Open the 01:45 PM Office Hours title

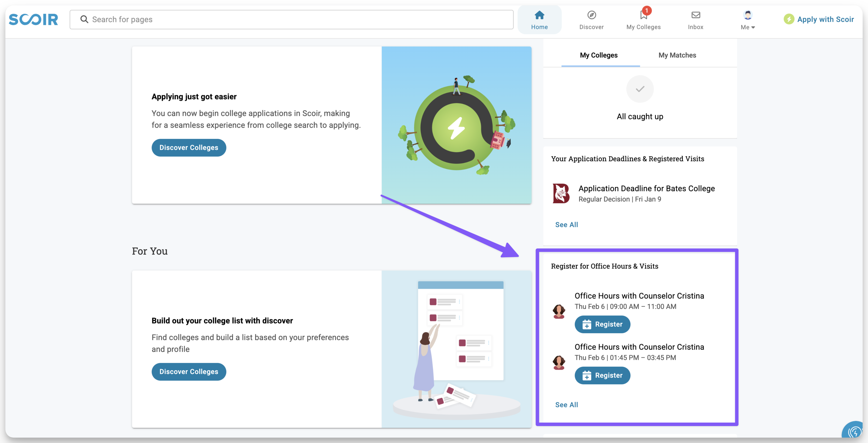pyautogui.click(x=639, y=347)
